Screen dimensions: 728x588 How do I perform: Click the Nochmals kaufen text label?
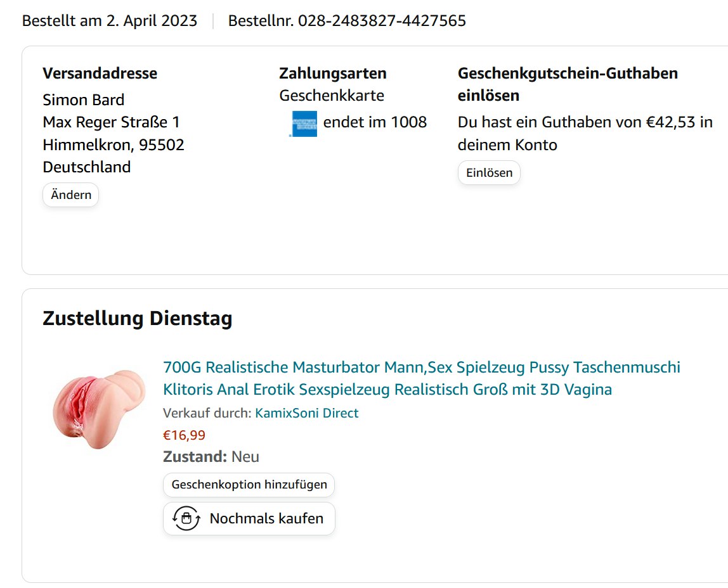[x=266, y=519]
